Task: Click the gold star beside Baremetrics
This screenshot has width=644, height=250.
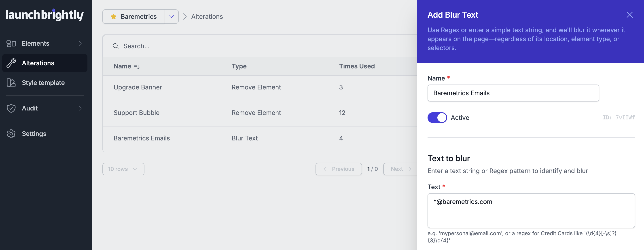Action: pyautogui.click(x=114, y=17)
